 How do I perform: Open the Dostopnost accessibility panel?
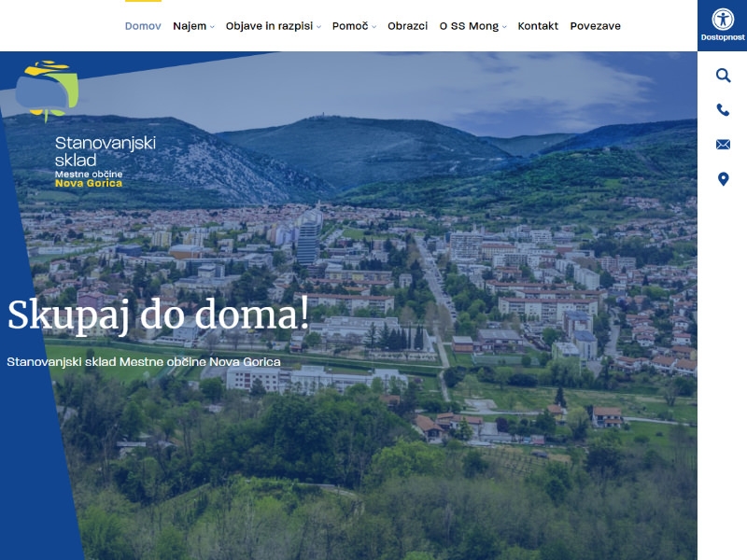722,25
